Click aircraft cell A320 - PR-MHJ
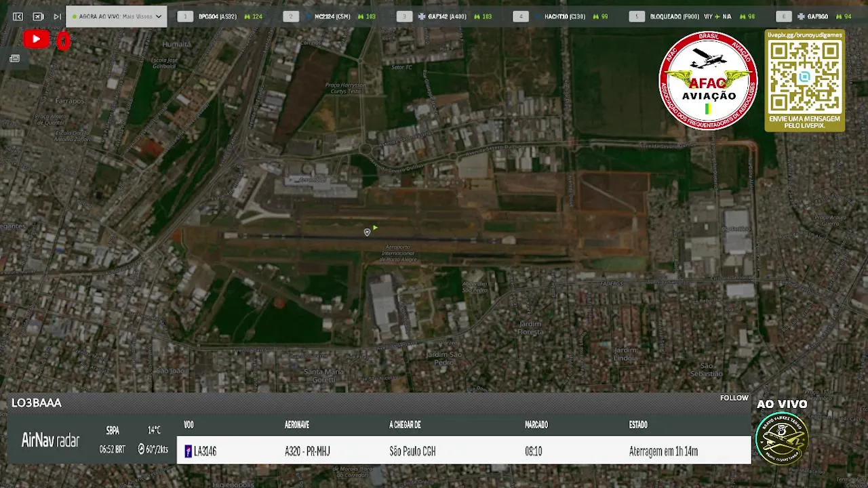 point(307,451)
